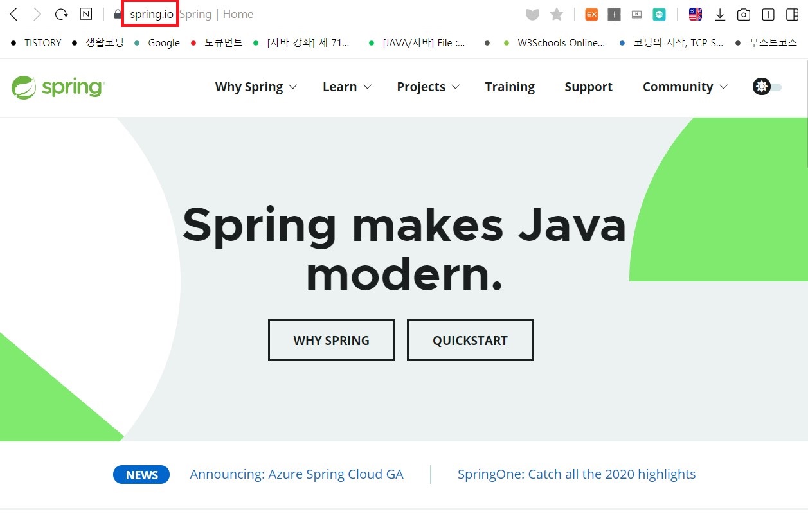Capture the screen with the camera icon
The image size is (808, 532).
pos(744,14)
